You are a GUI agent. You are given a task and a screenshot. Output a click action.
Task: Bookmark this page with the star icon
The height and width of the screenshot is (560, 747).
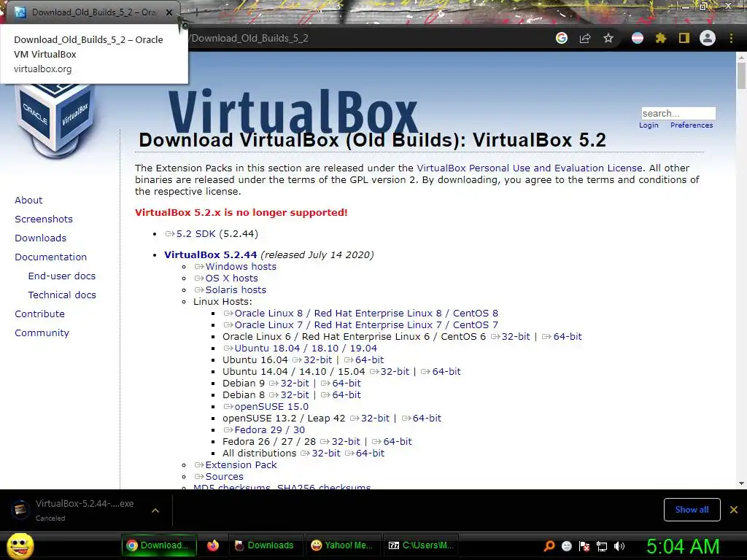pos(608,38)
